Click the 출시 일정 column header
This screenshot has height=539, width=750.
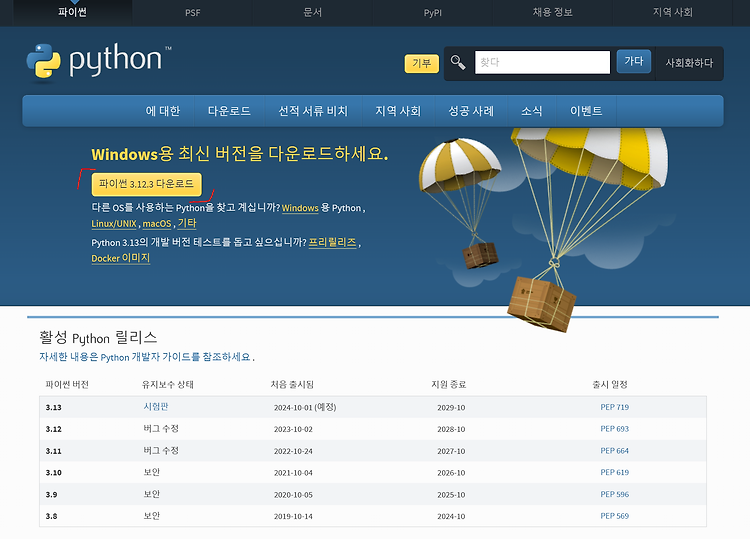point(610,385)
